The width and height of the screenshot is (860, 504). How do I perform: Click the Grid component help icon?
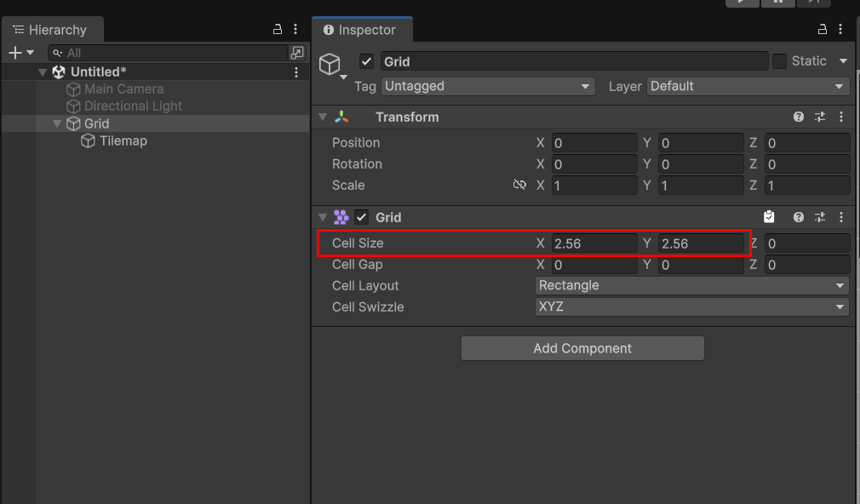[x=799, y=217]
